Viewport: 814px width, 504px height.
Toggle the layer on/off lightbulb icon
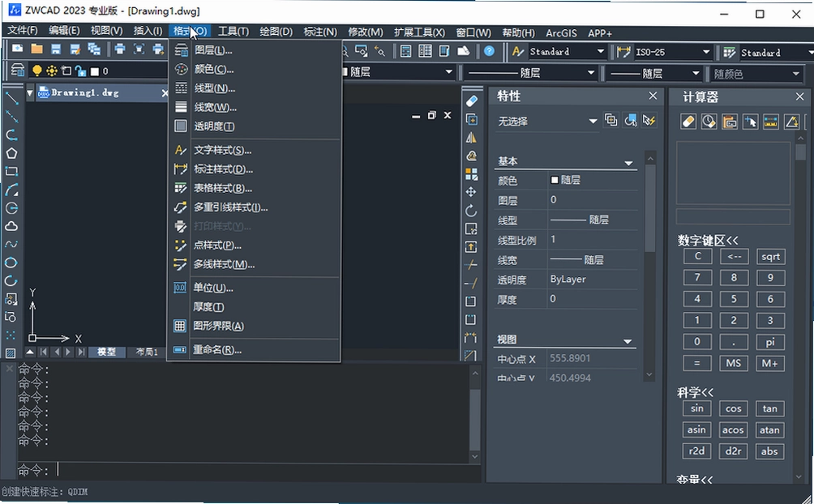point(36,70)
